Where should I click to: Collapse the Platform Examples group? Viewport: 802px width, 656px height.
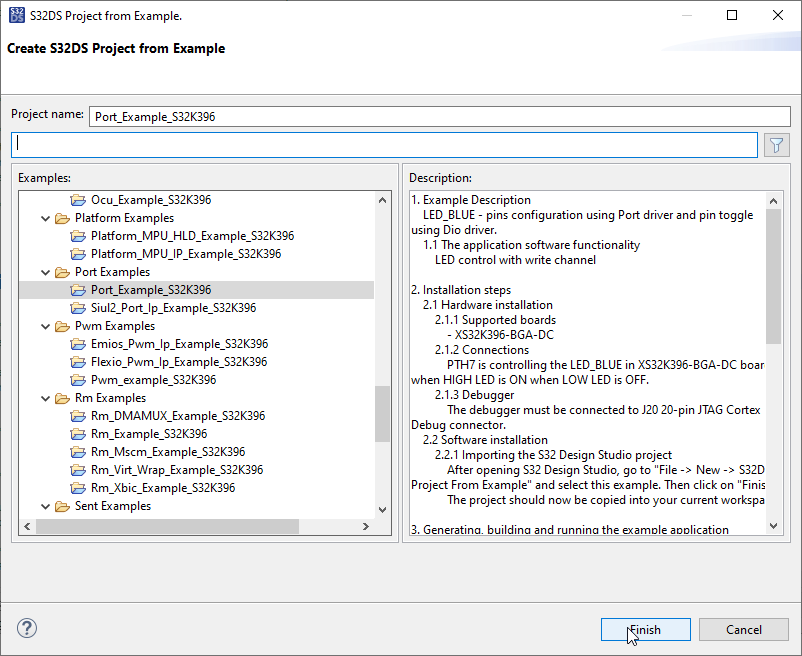point(45,218)
